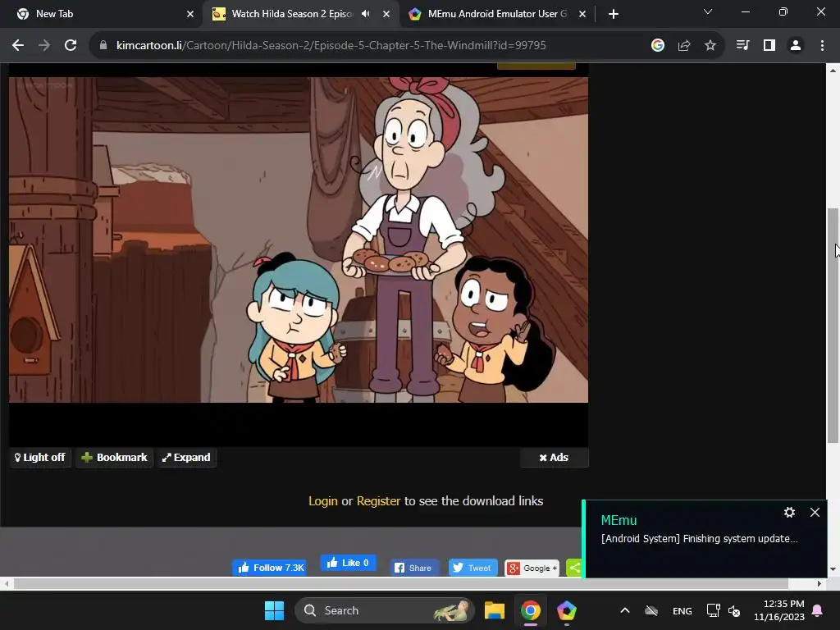Open the Chrome profile icon
840x630 pixels.
coord(796,46)
